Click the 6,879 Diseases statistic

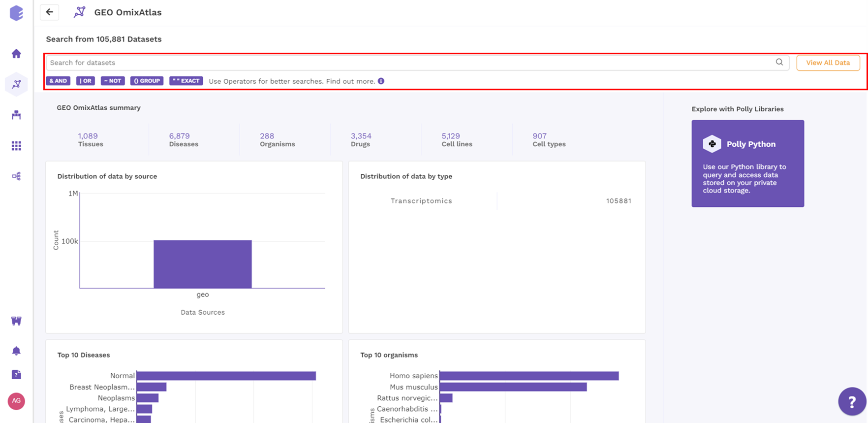point(184,140)
